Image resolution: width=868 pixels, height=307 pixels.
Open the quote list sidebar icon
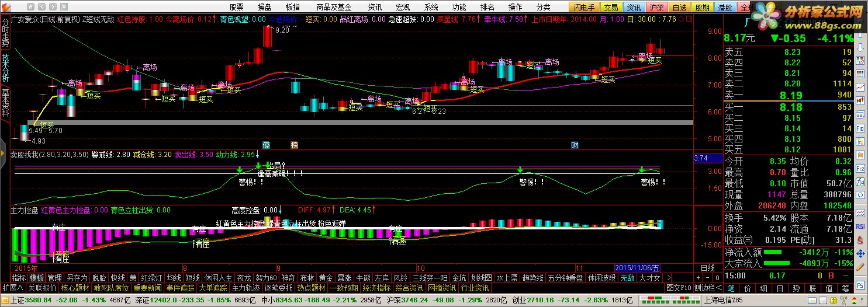pos(860,61)
